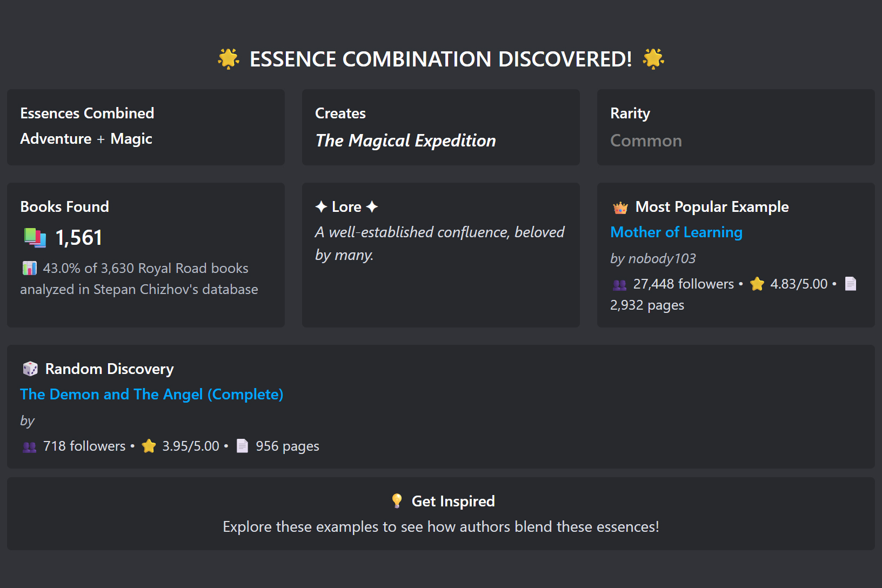Click the page icon next to 956 pages
Viewport: 882px width, 588px height.
coord(242,446)
